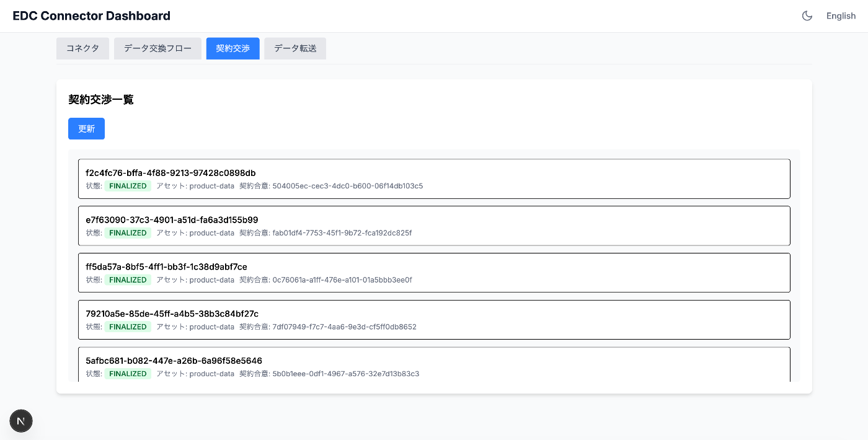Viewport: 868px width, 440px height.
Task: Open the コネクタ tab
Action: click(82, 48)
